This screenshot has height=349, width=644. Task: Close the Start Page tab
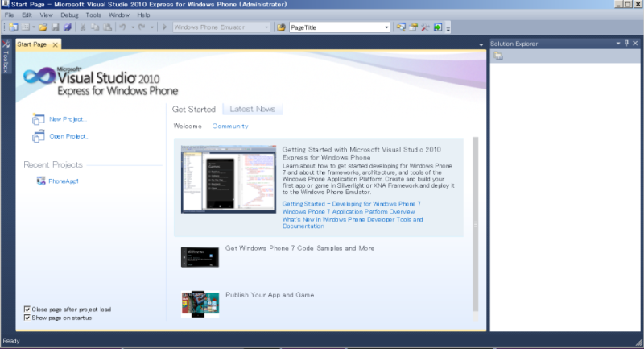55,45
